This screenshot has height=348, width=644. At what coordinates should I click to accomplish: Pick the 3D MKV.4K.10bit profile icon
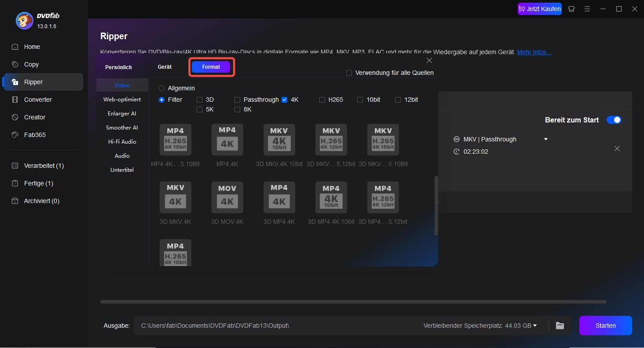[279, 140]
